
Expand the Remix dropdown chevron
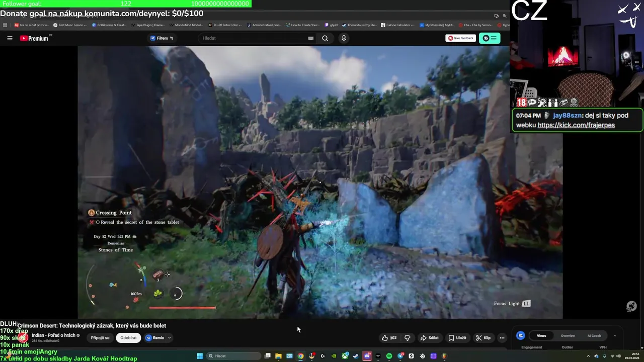[x=170, y=338]
